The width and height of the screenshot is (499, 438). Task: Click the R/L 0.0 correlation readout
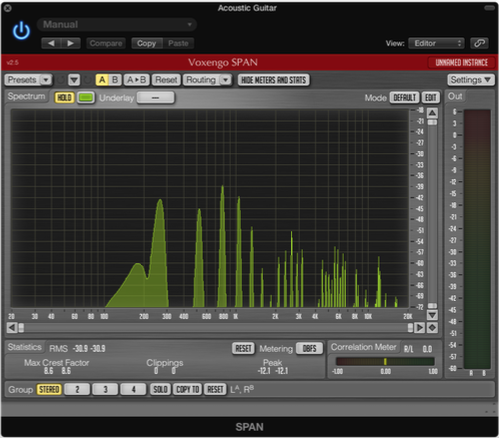point(418,349)
